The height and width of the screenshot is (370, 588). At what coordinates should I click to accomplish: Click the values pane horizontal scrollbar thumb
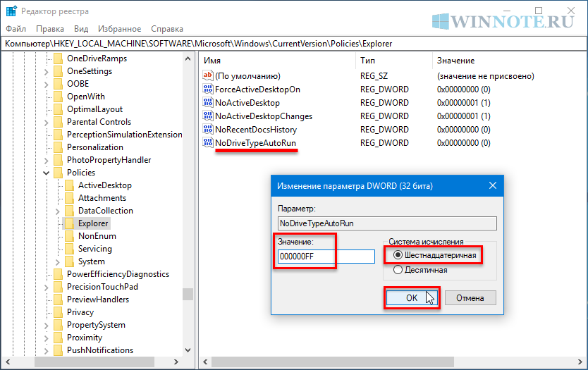[x=333, y=362]
